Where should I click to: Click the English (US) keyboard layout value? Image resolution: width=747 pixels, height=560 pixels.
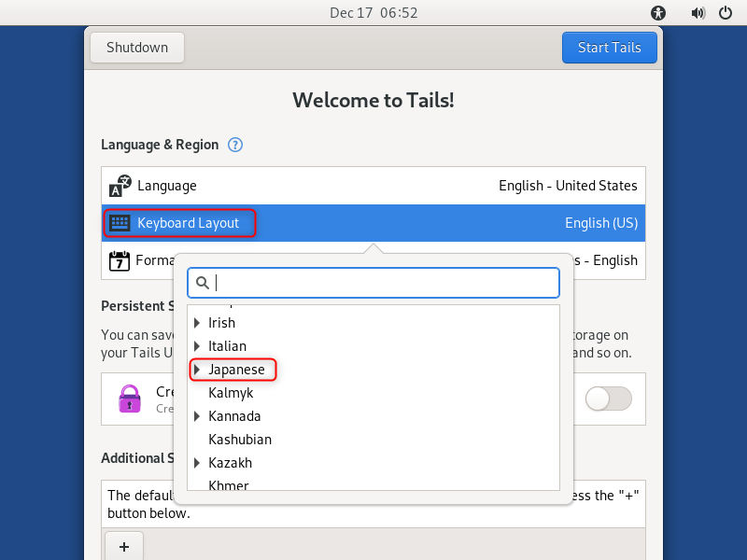point(601,223)
